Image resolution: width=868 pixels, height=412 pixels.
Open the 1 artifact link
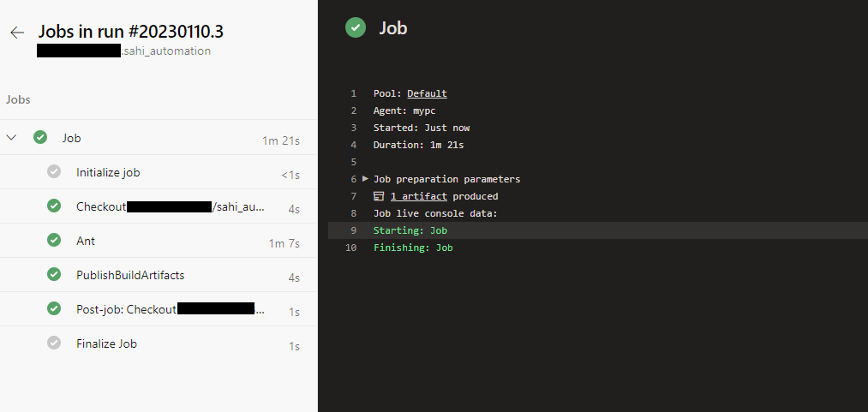click(418, 196)
